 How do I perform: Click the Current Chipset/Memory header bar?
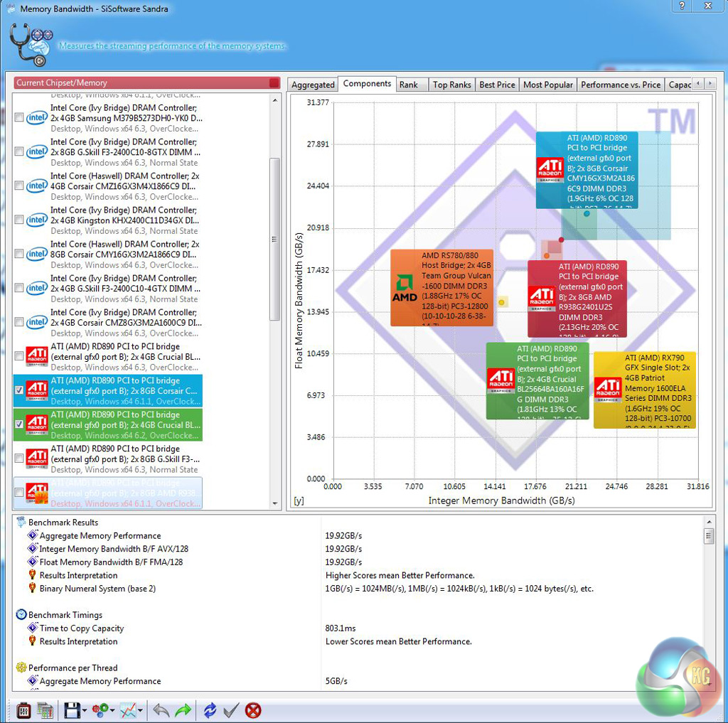(146, 82)
